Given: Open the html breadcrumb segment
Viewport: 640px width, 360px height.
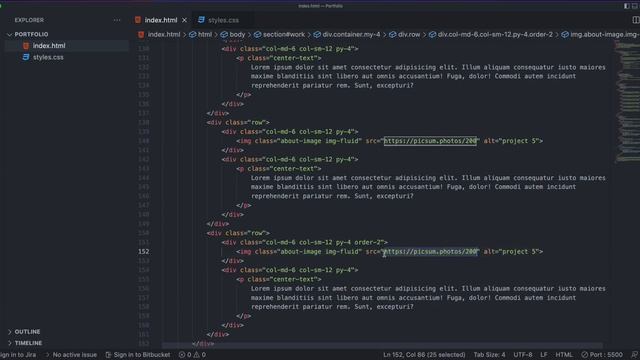Looking at the screenshot, I should coord(205,35).
